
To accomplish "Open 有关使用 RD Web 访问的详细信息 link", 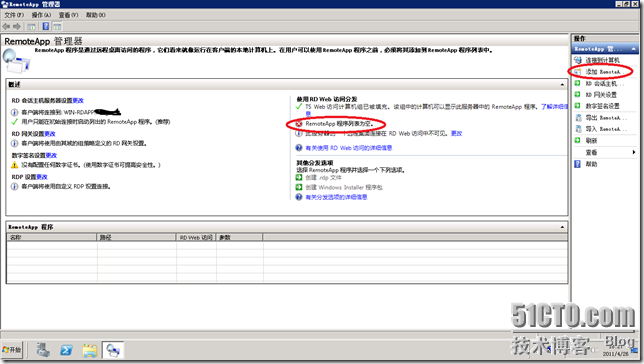I will [x=349, y=148].
